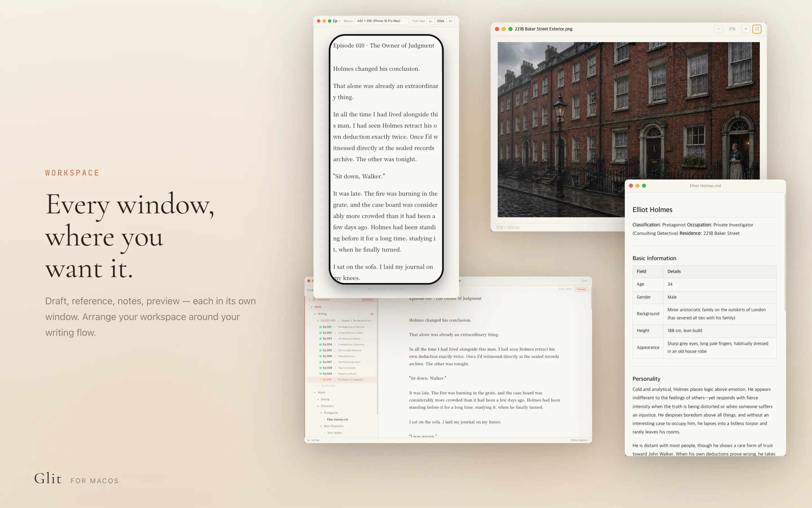The height and width of the screenshot is (508, 812).
Task: Collapse the Ep.001-010 chapter group
Action: pyautogui.click(x=318, y=321)
